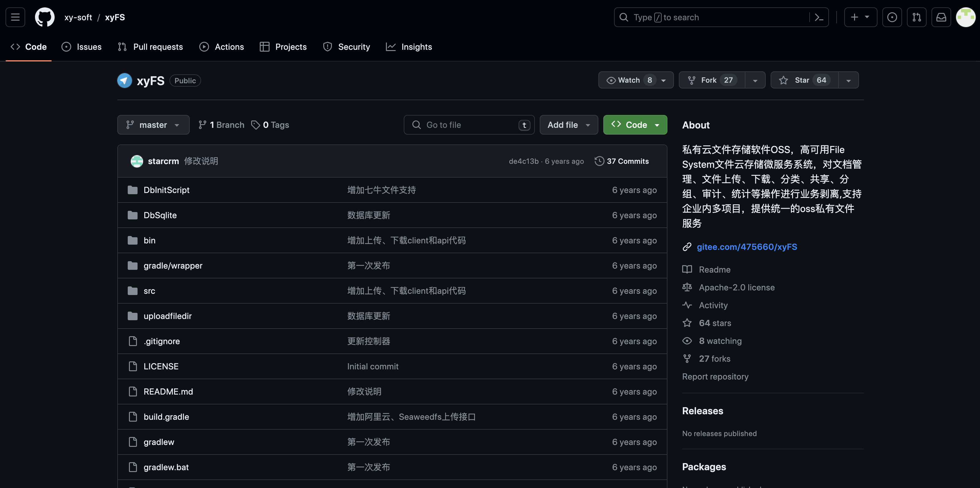Switch to the Code tab
The width and height of the screenshot is (980, 488).
click(x=29, y=47)
